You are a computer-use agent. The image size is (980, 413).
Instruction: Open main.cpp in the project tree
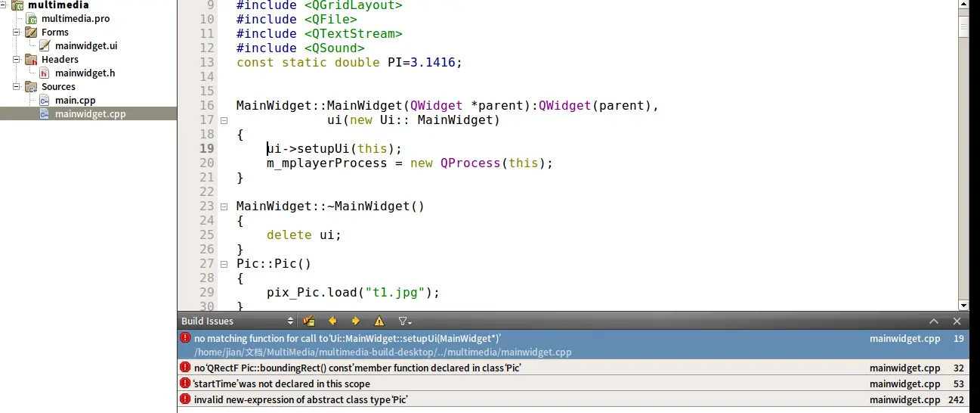tap(75, 101)
